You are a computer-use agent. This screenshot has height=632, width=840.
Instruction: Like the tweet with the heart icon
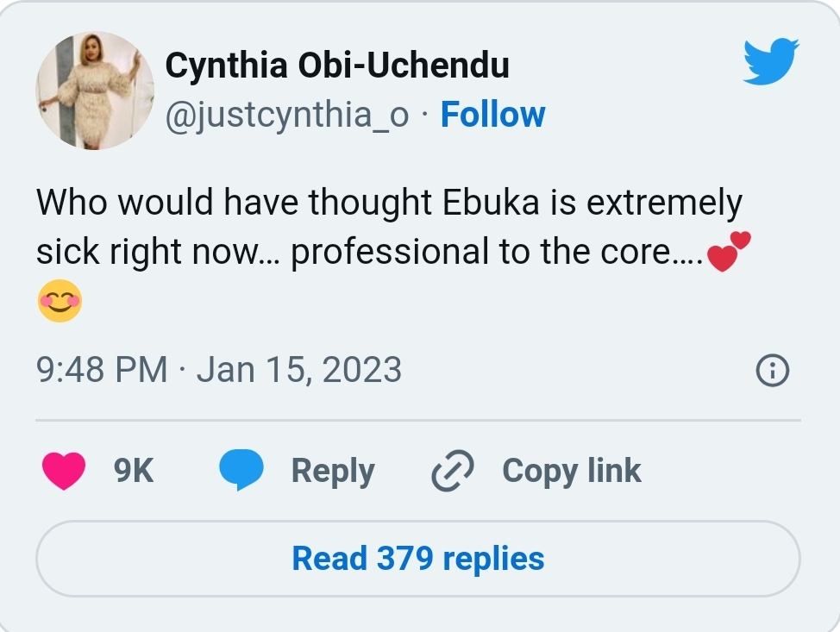(x=64, y=471)
